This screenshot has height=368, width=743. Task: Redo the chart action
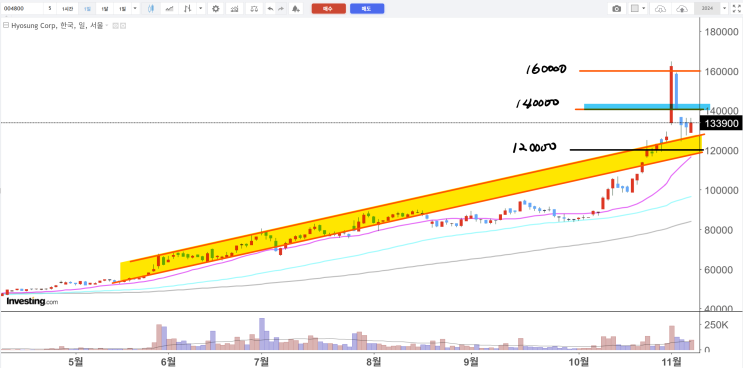281,9
